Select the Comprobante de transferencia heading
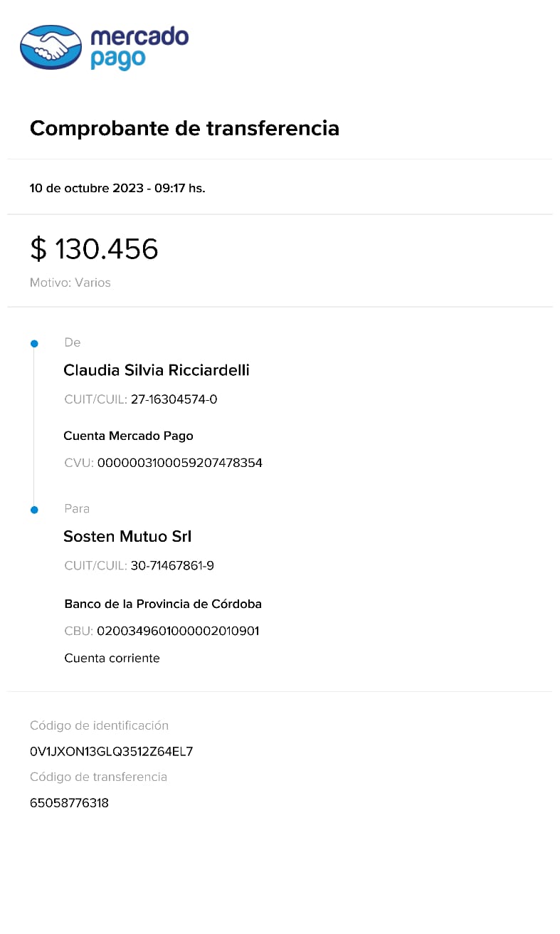This screenshot has height=934, width=560. 184,128
